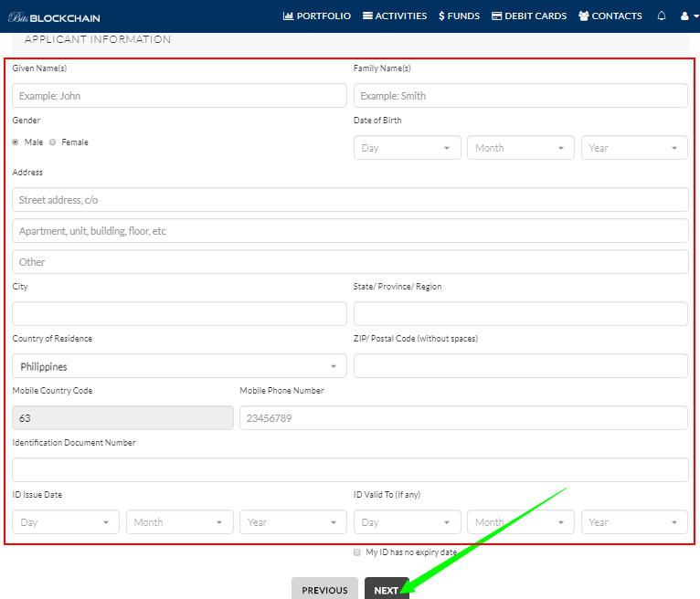This screenshot has width=700, height=599.
Task: Click the Apartment, unit, building field
Action: pos(350,231)
